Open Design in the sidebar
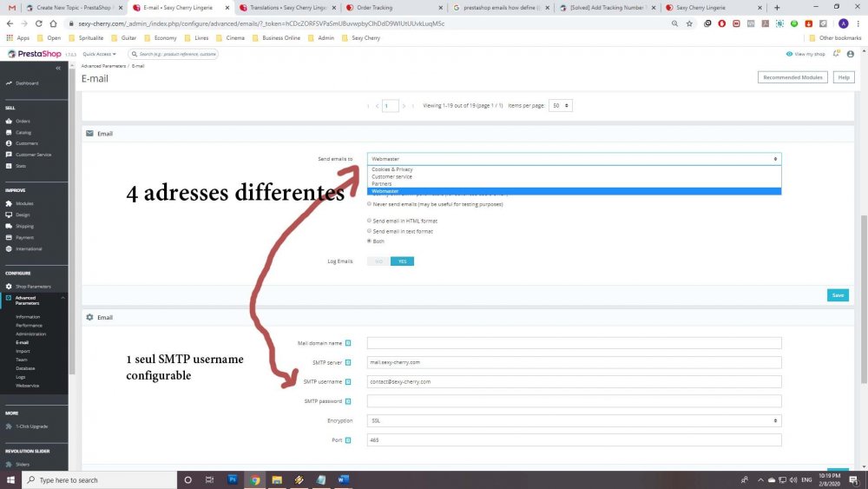Image resolution: width=868 pixels, height=489 pixels. pos(23,215)
